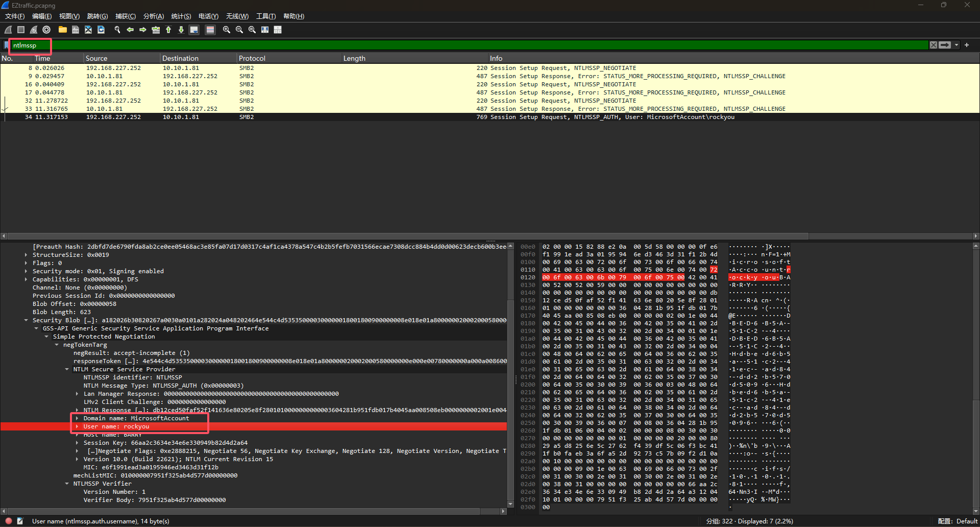Open the capture options gear icon

pyautogui.click(x=46, y=30)
